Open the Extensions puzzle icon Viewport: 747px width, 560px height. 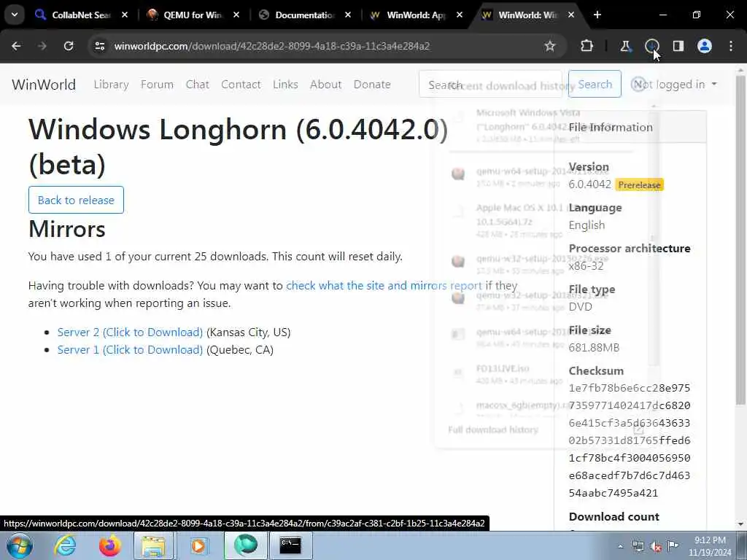click(587, 46)
